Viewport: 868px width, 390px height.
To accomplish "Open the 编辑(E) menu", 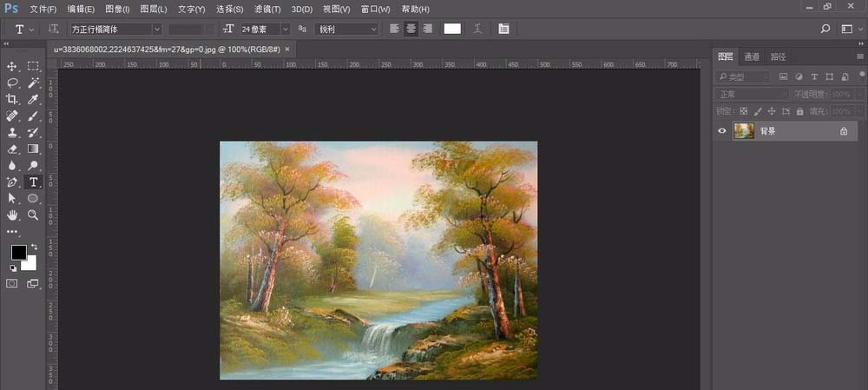I will click(81, 10).
